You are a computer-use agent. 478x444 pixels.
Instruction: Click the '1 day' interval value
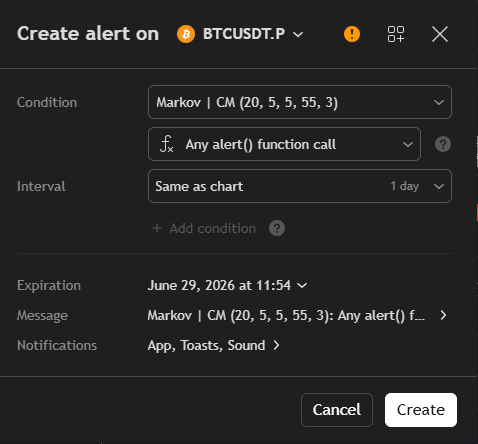pyautogui.click(x=405, y=186)
